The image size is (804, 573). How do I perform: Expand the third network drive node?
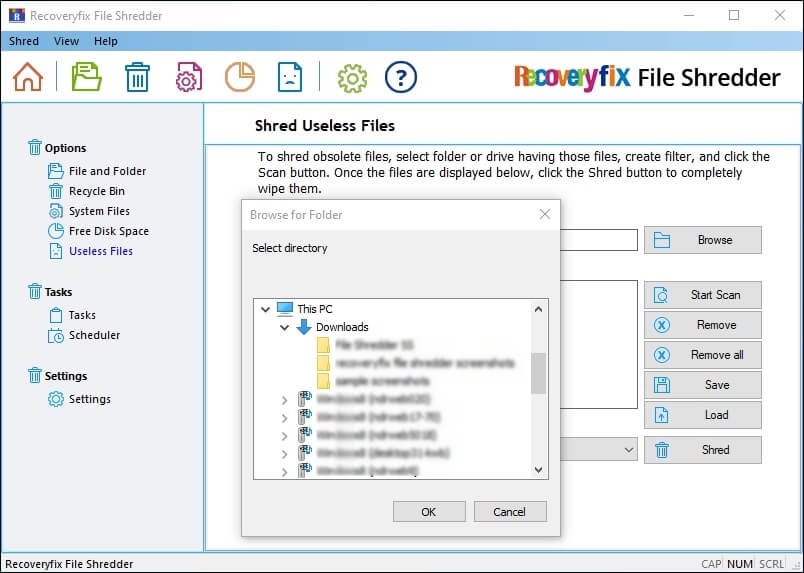click(x=284, y=436)
